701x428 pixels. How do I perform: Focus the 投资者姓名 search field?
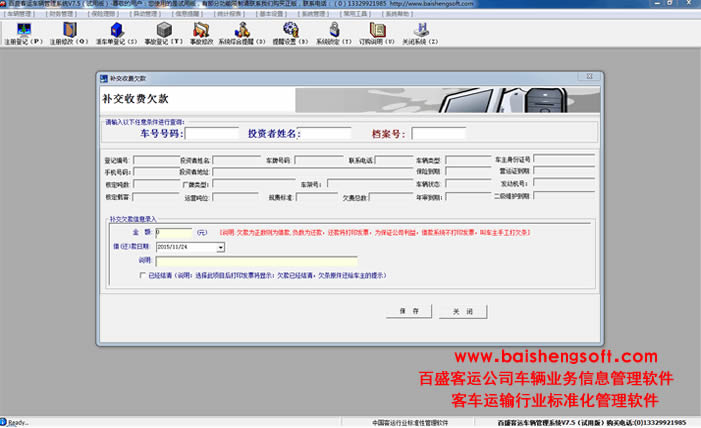pos(325,133)
